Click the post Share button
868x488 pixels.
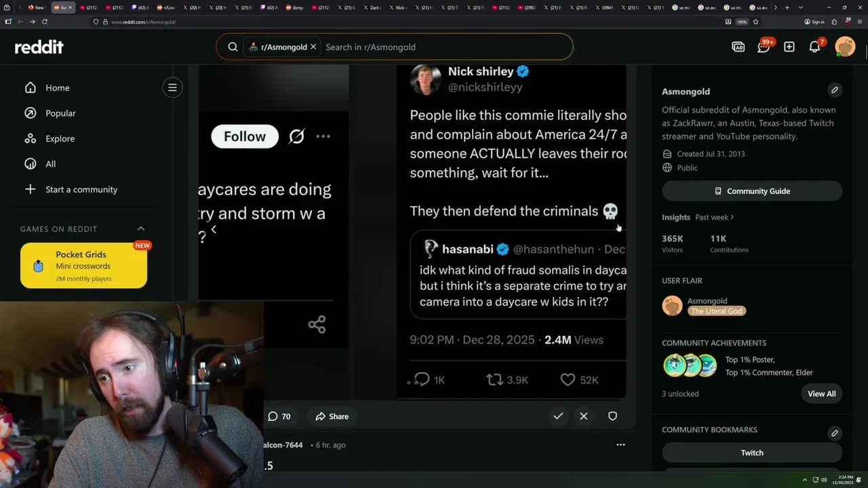(332, 416)
